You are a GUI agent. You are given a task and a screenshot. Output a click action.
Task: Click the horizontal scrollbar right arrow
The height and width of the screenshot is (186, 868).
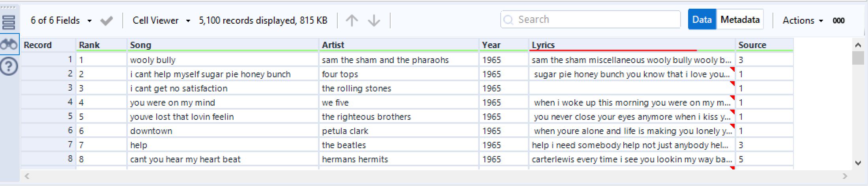pos(845,176)
